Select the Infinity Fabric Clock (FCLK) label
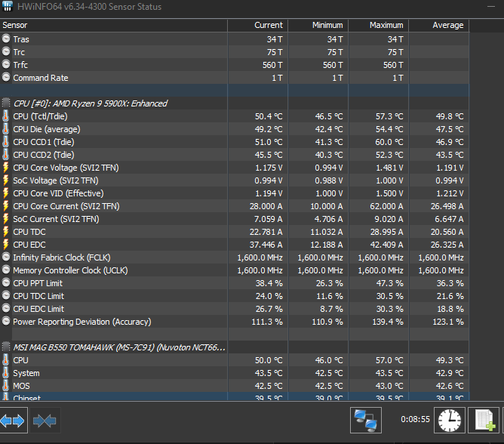 click(62, 257)
